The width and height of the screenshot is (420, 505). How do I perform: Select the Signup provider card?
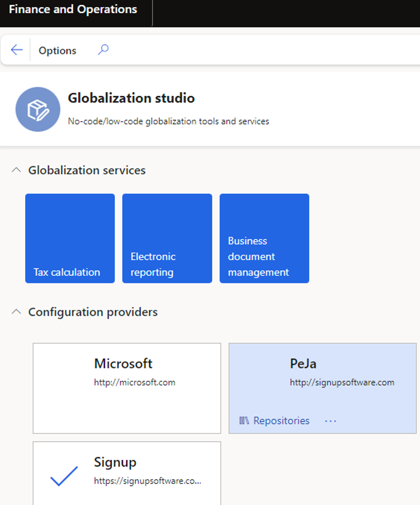pyautogui.click(x=127, y=473)
